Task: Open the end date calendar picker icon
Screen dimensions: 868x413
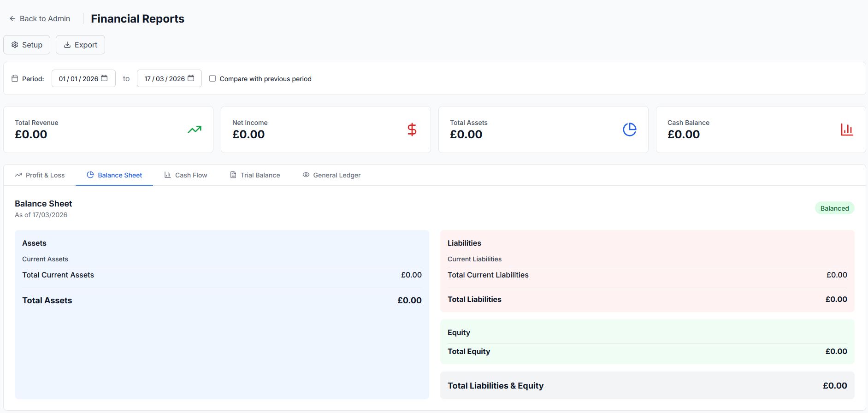Action: point(191,78)
